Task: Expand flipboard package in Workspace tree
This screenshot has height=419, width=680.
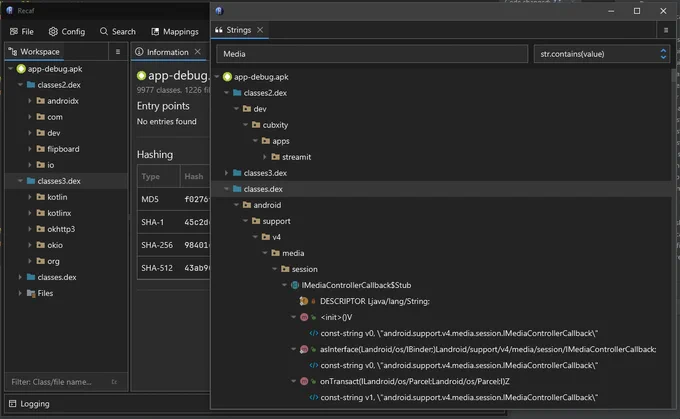Action: click(29, 149)
